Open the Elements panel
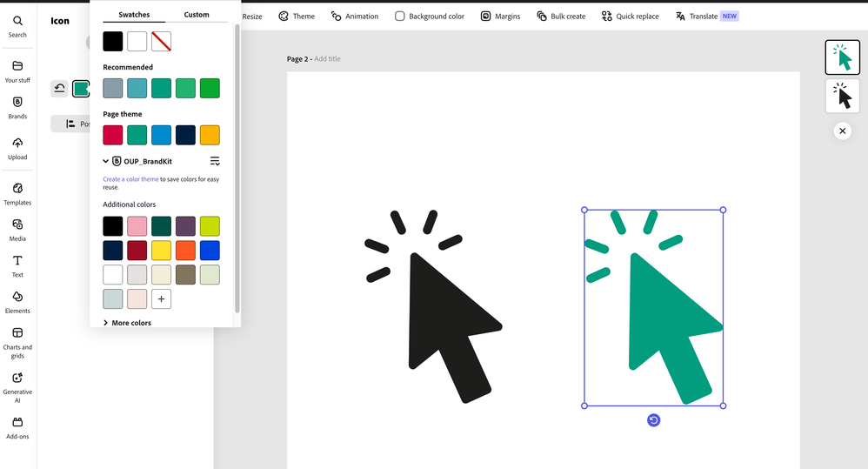The height and width of the screenshot is (469, 868). tap(17, 302)
